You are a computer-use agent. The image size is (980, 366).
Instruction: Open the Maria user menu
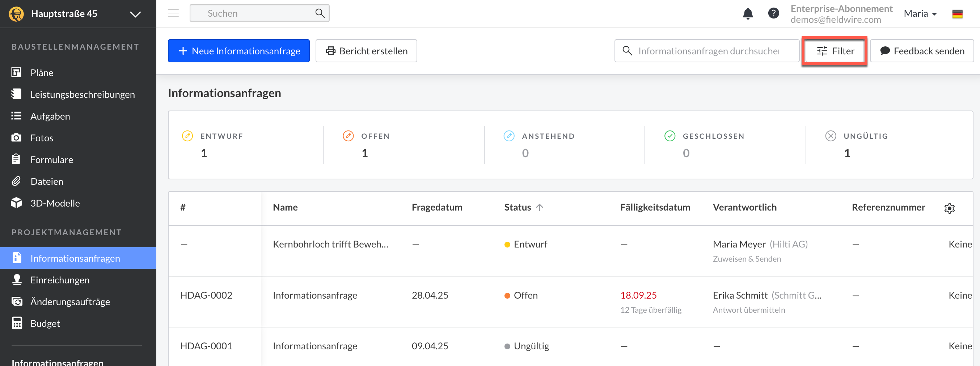tap(920, 14)
